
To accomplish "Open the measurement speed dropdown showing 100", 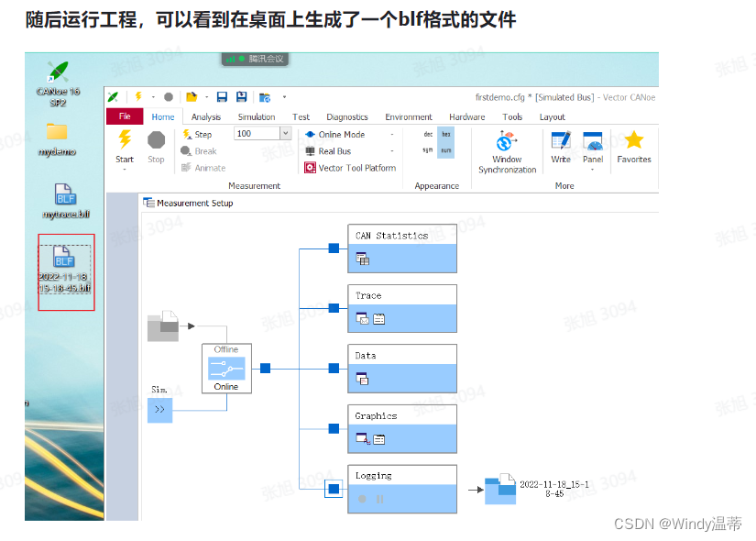I will tap(285, 134).
